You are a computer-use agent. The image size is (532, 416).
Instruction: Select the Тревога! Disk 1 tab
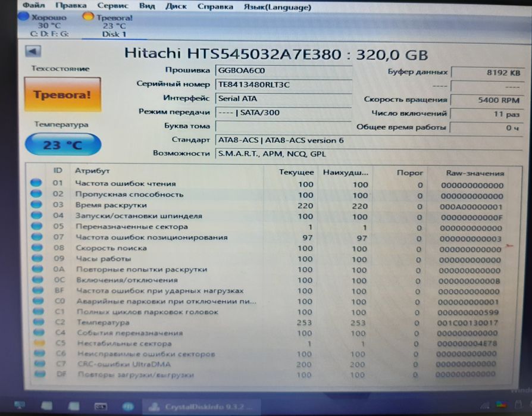click(114, 26)
